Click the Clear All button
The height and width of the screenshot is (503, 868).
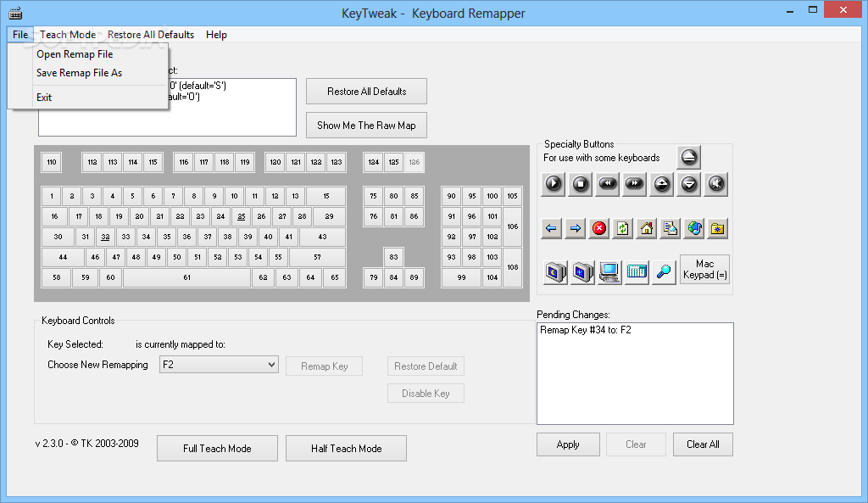tap(703, 444)
